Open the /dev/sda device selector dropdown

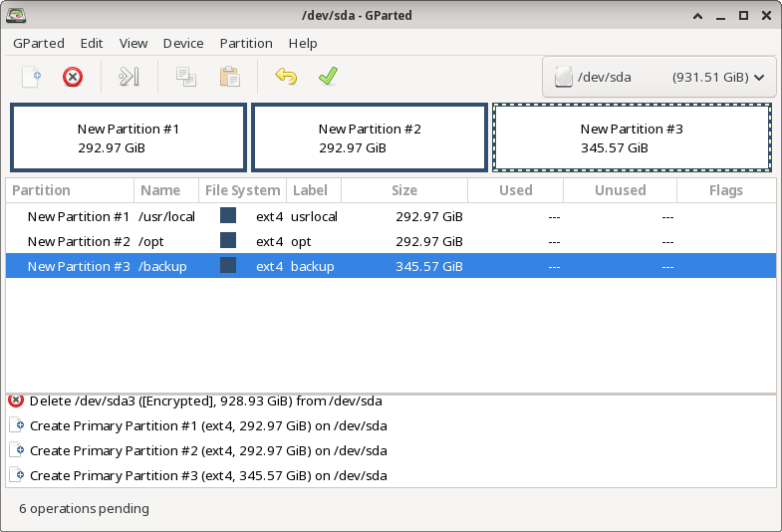[659, 78]
